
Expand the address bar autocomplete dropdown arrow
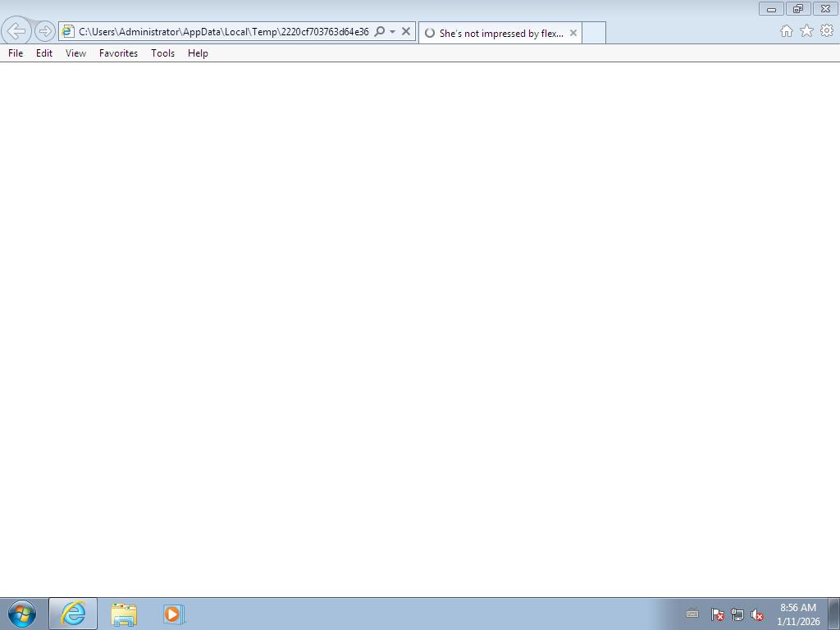tap(392, 31)
